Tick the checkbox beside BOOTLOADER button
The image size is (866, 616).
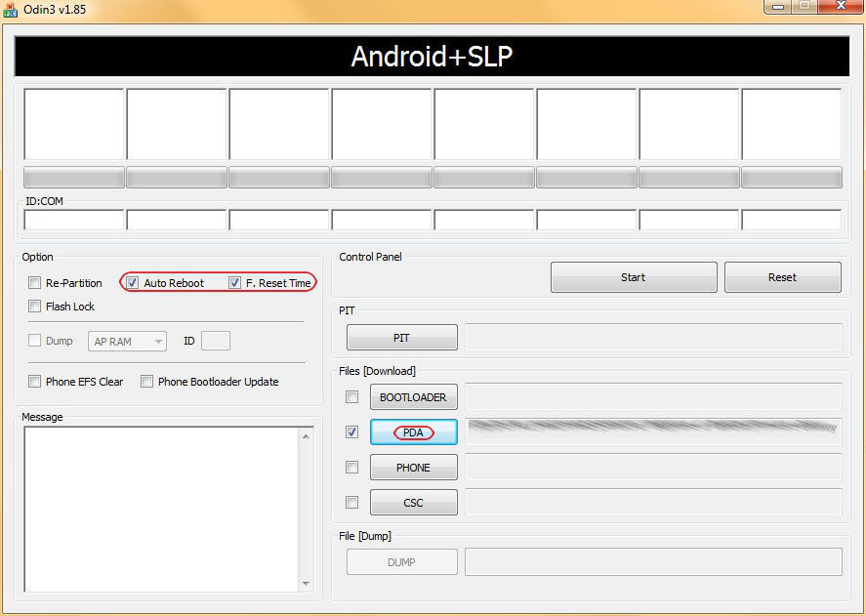pos(351,397)
